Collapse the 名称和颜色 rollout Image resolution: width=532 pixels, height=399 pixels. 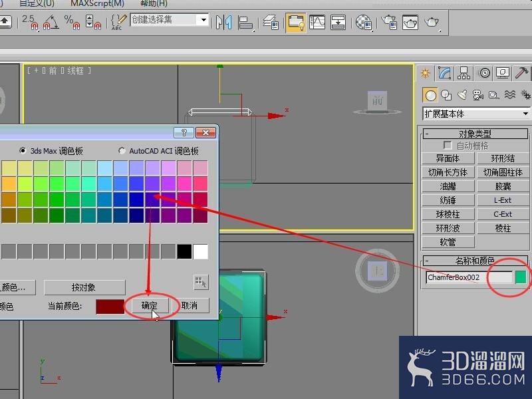point(475,261)
